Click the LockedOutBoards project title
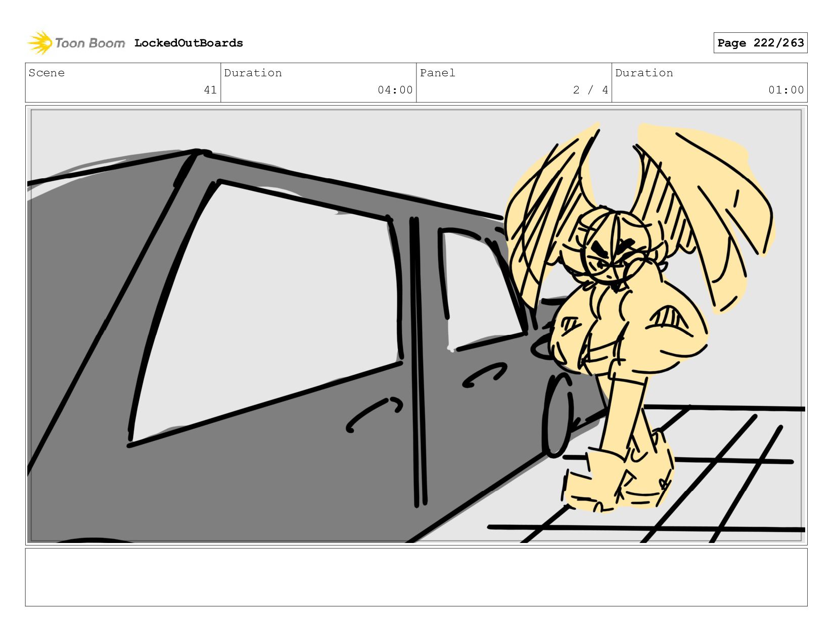 [189, 43]
